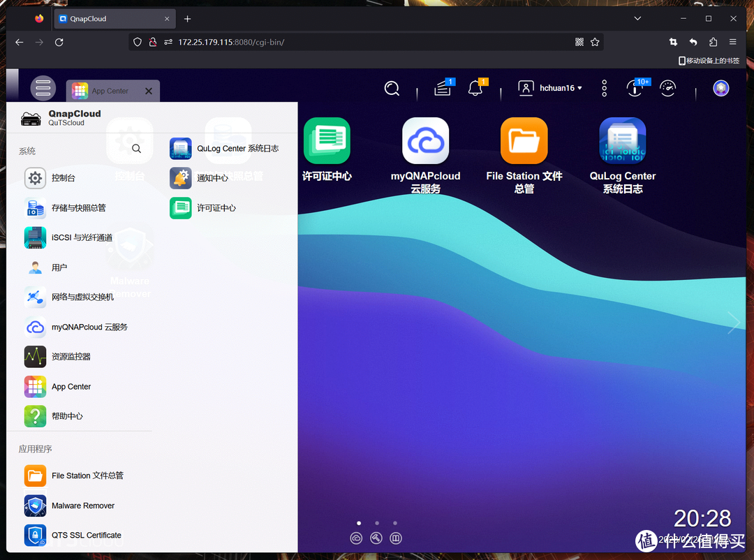
Task: Open background tasks icon with badge 1
Action: tap(443, 88)
